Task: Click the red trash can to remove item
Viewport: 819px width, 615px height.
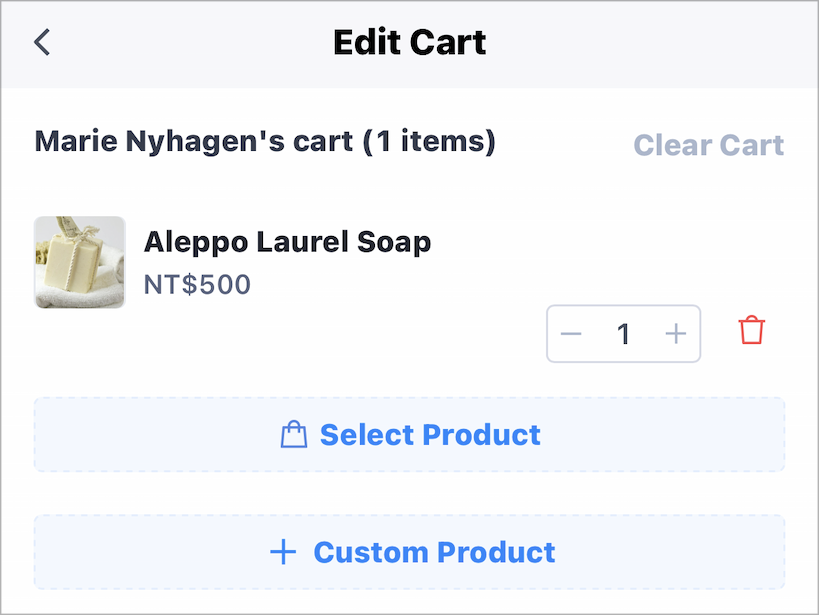Action: pyautogui.click(x=752, y=330)
